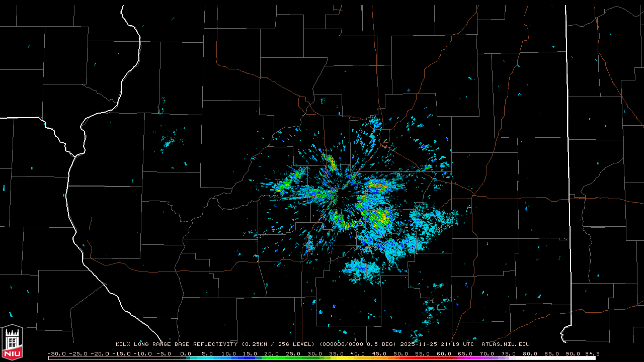Click the "(0.25KM / 256 LEVEL)" resolution text

point(278,344)
